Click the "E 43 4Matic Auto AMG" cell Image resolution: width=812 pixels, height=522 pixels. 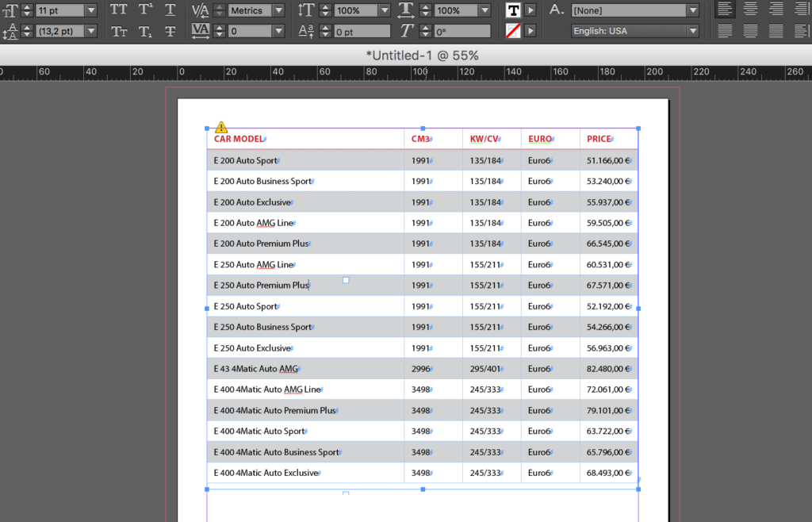pos(305,369)
